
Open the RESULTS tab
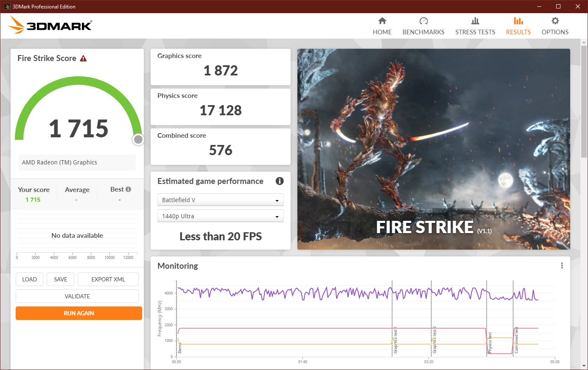click(x=518, y=26)
